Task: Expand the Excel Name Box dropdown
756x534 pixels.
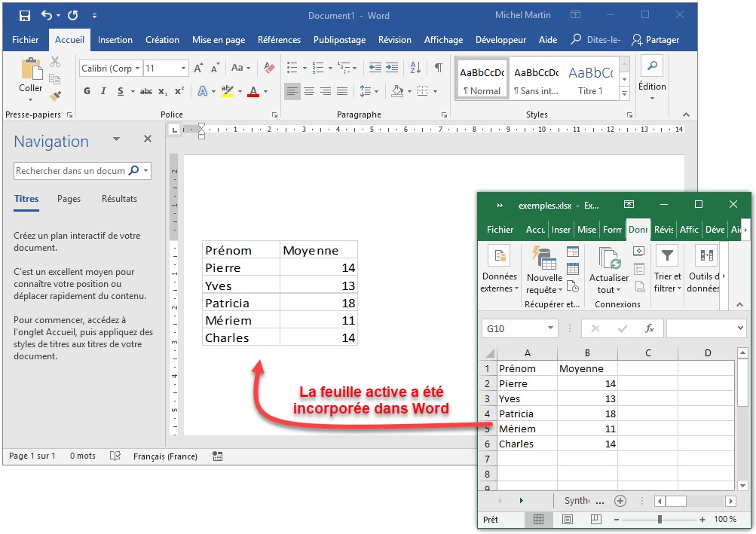Action: coord(549,329)
